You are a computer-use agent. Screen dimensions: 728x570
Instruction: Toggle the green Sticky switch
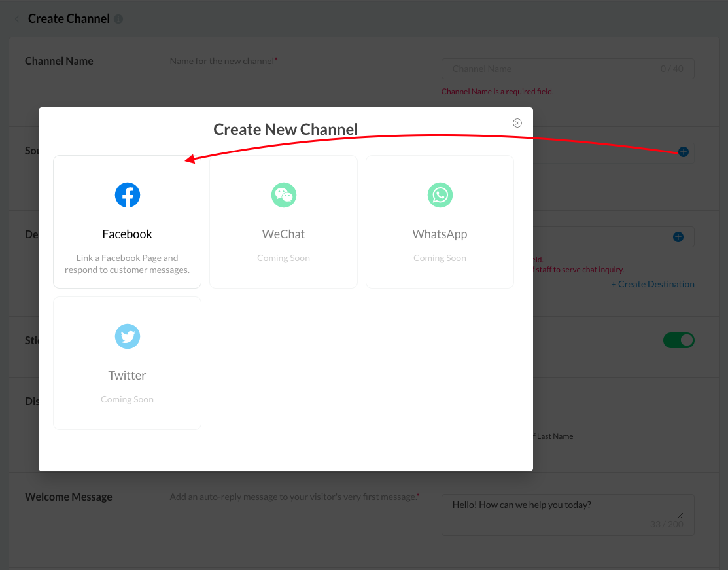tap(679, 340)
